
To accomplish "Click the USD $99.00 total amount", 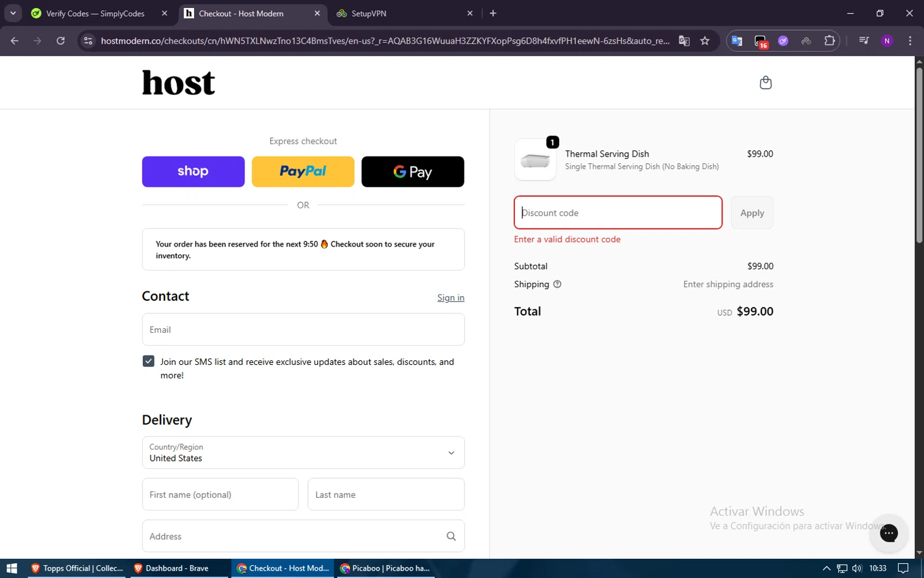I will click(745, 311).
